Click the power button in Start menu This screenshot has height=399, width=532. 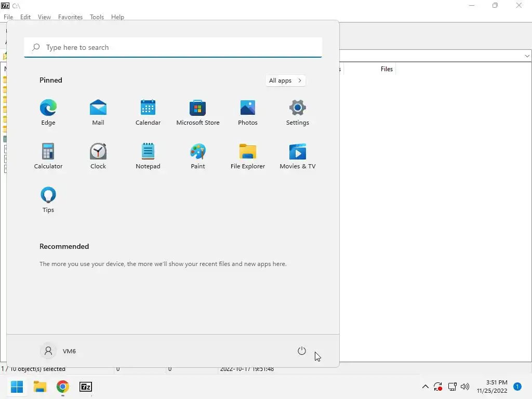(x=302, y=351)
